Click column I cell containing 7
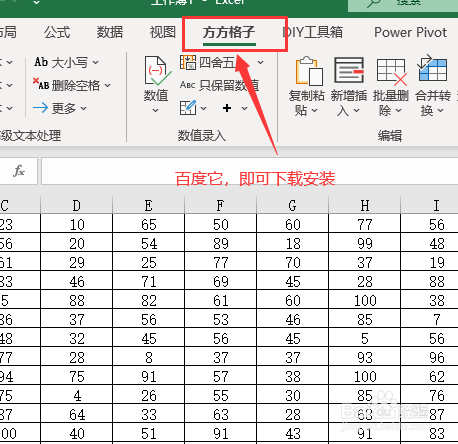Screen dimensions: 458x444 [430, 319]
